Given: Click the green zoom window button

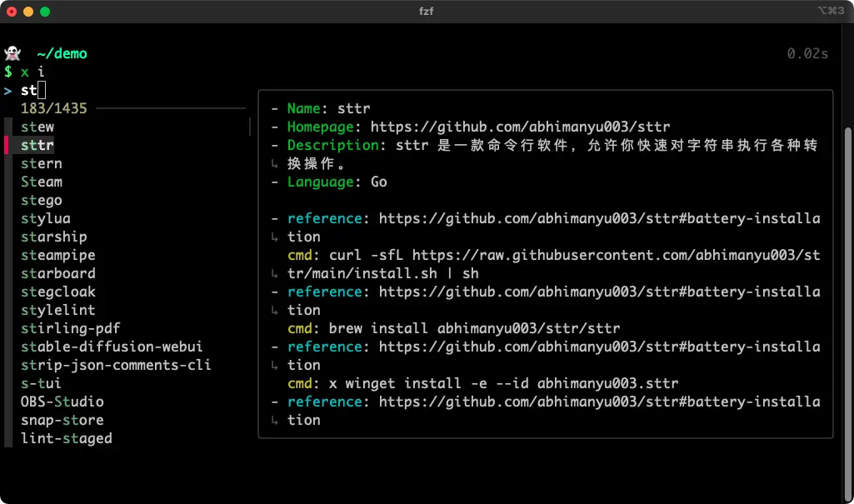Looking at the screenshot, I should click(44, 11).
